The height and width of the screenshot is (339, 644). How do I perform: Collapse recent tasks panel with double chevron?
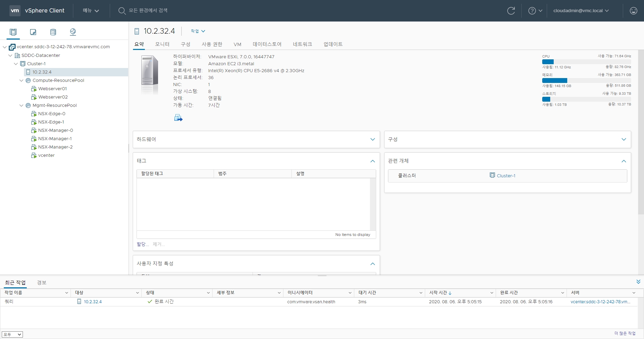638,282
